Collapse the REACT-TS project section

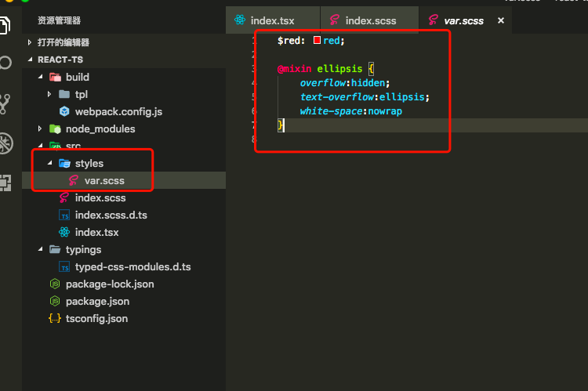30,60
